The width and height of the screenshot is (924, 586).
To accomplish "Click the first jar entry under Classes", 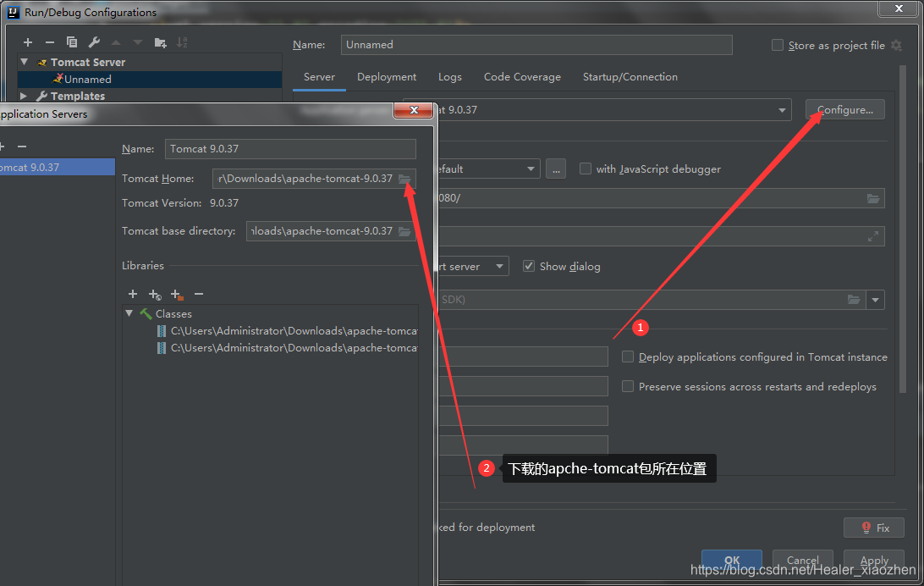I will 289,331.
